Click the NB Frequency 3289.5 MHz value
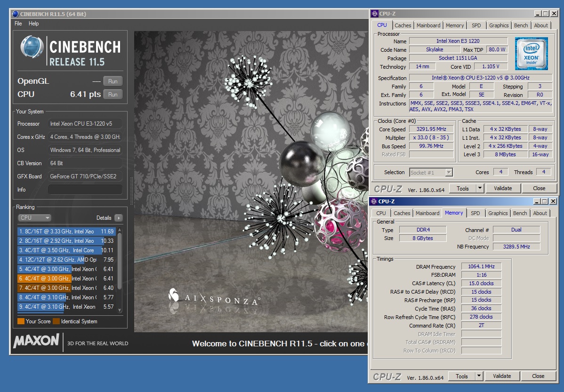564x392 pixels. pyautogui.click(x=516, y=247)
